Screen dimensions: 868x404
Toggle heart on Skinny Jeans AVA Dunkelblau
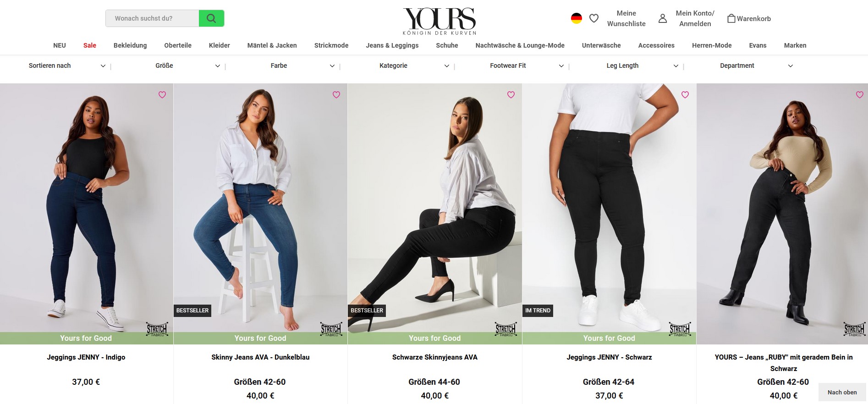tap(336, 95)
